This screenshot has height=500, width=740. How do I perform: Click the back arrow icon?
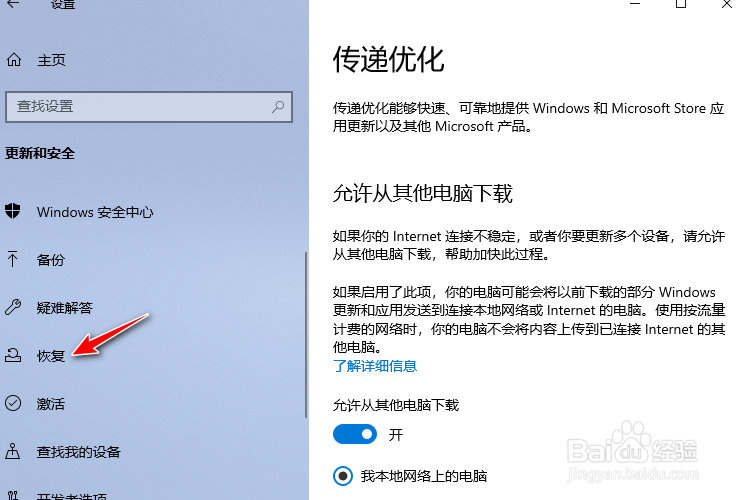pyautogui.click(x=13, y=4)
